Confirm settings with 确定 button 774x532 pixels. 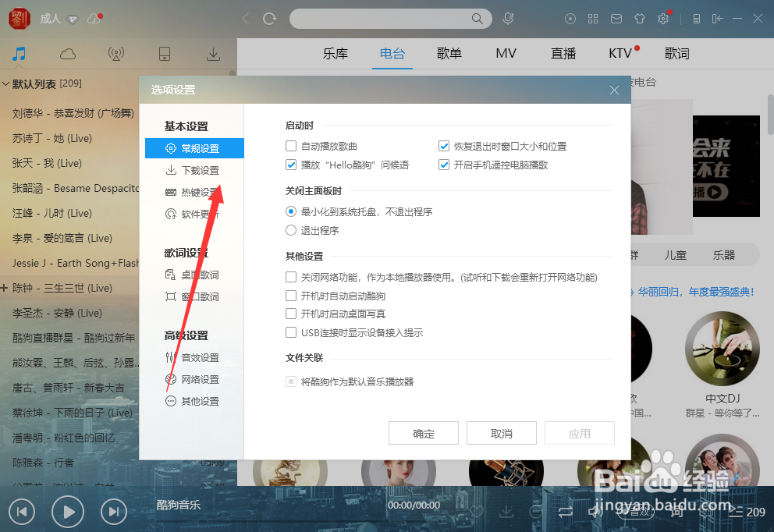[x=424, y=433]
